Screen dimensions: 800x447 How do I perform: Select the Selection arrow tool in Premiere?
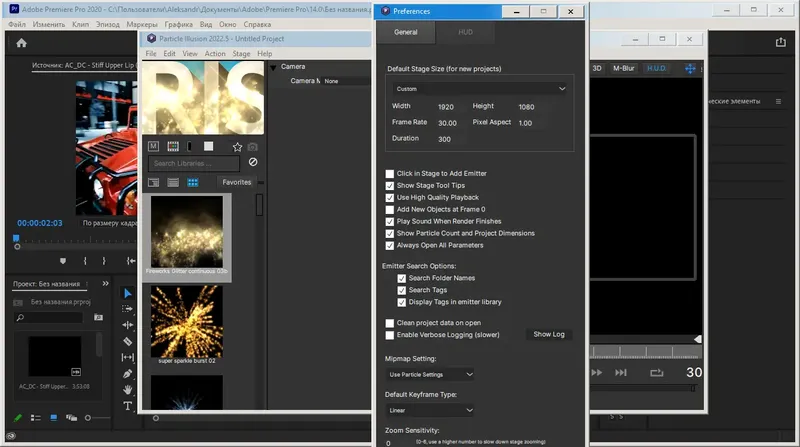point(128,293)
